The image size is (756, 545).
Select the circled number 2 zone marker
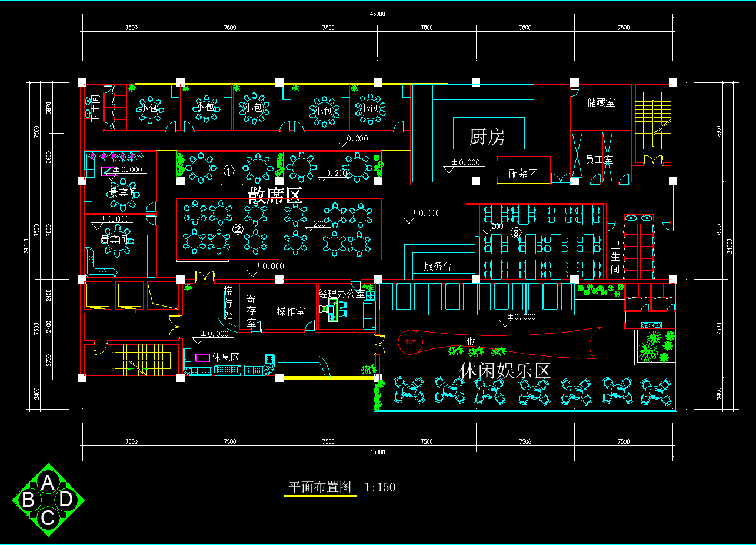coord(238,229)
